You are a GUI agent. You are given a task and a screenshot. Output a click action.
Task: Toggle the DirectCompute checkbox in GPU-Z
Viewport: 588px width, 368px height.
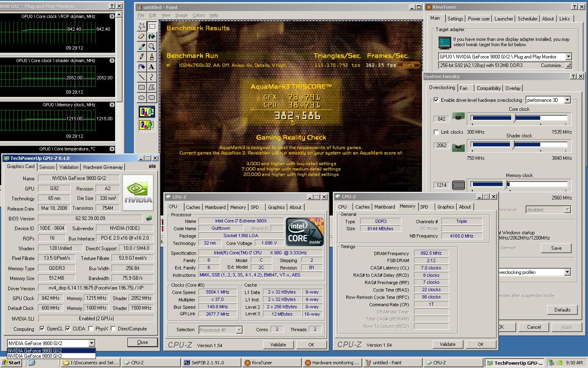click(x=114, y=328)
